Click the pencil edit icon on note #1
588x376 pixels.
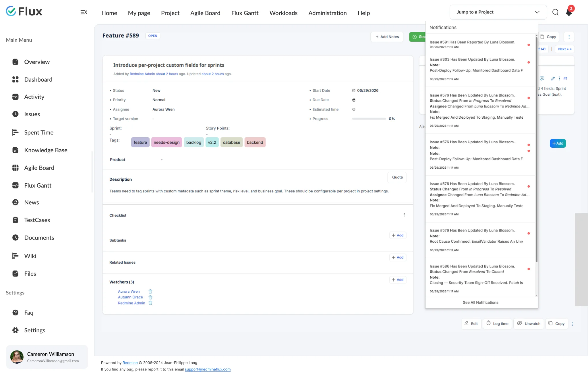[553, 78]
